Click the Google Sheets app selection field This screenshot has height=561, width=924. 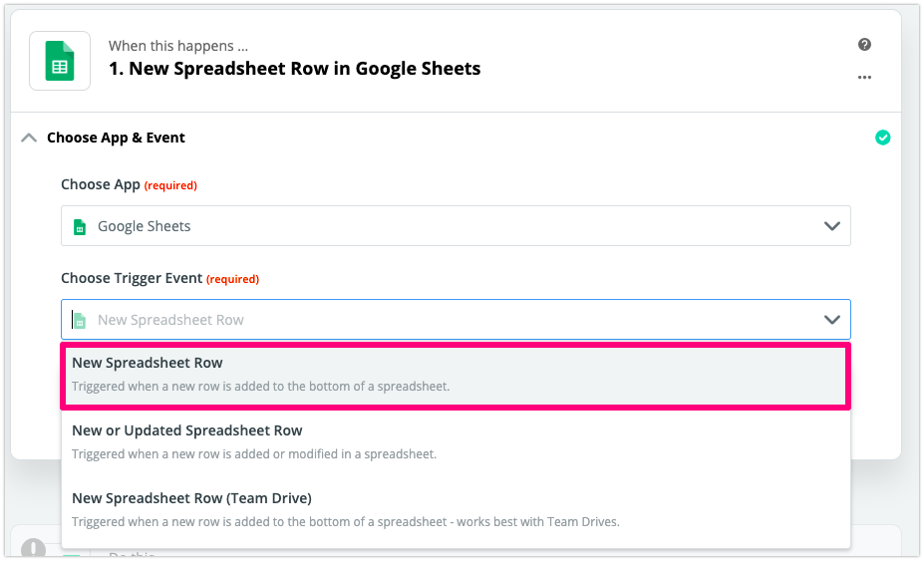click(x=456, y=226)
